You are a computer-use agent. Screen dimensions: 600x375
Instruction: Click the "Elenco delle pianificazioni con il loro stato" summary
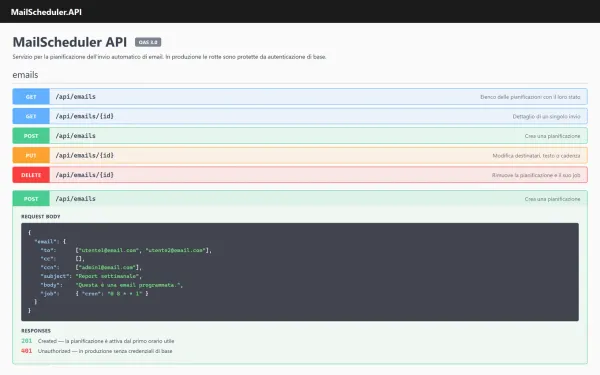(530, 97)
